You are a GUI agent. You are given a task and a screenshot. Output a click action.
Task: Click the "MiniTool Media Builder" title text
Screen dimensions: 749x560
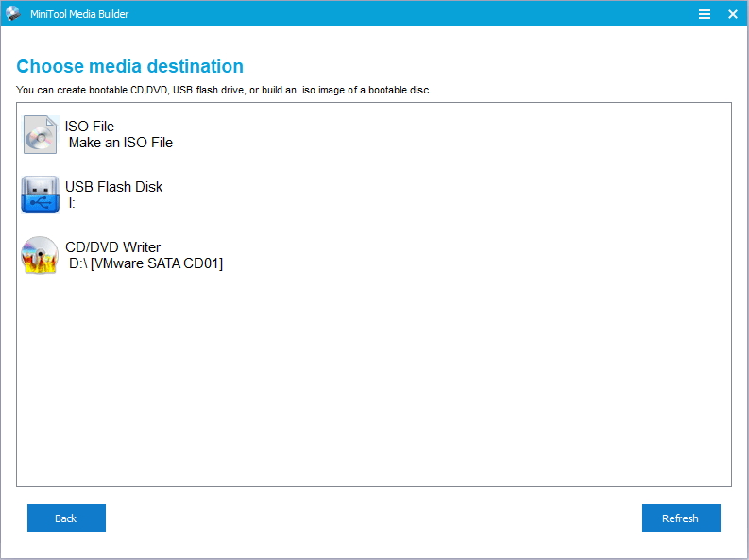(x=77, y=14)
